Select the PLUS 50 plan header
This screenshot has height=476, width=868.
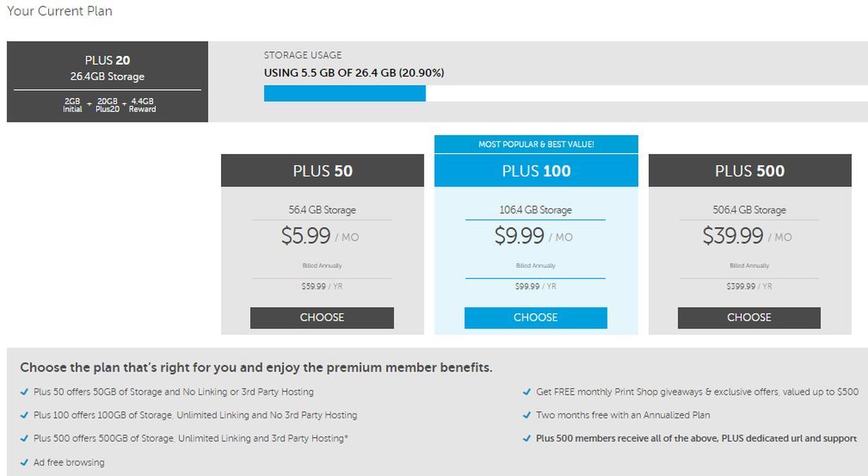(x=323, y=171)
